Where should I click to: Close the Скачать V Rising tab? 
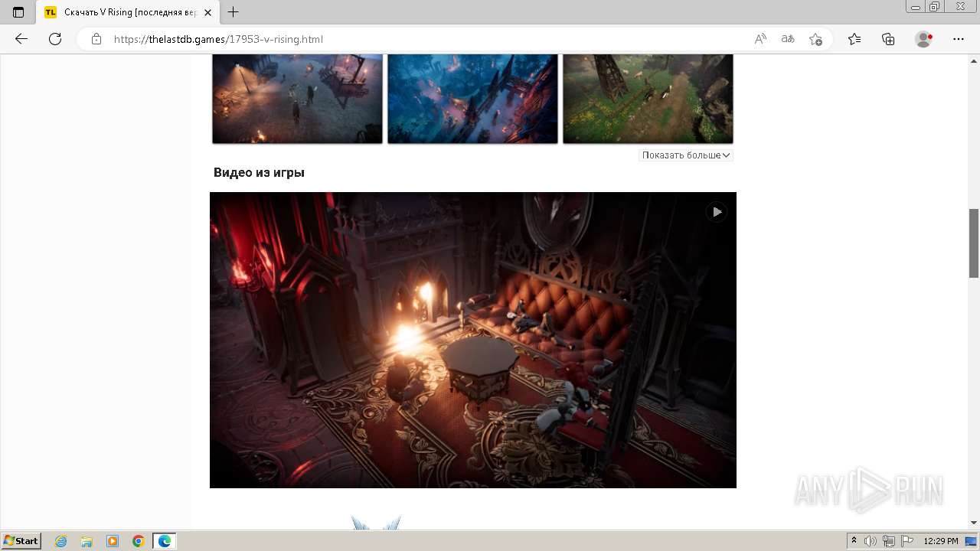(x=207, y=12)
